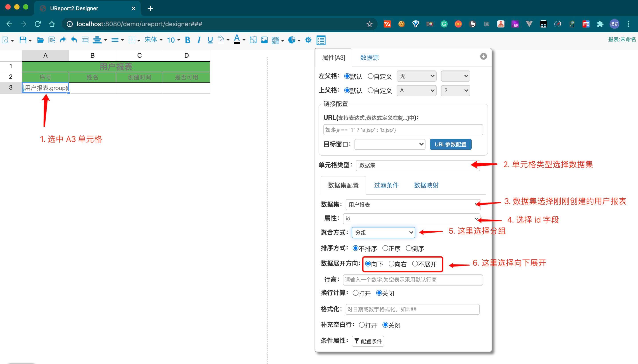The image size is (638, 364).
Task: Open the report preview tool
Action: point(6,40)
